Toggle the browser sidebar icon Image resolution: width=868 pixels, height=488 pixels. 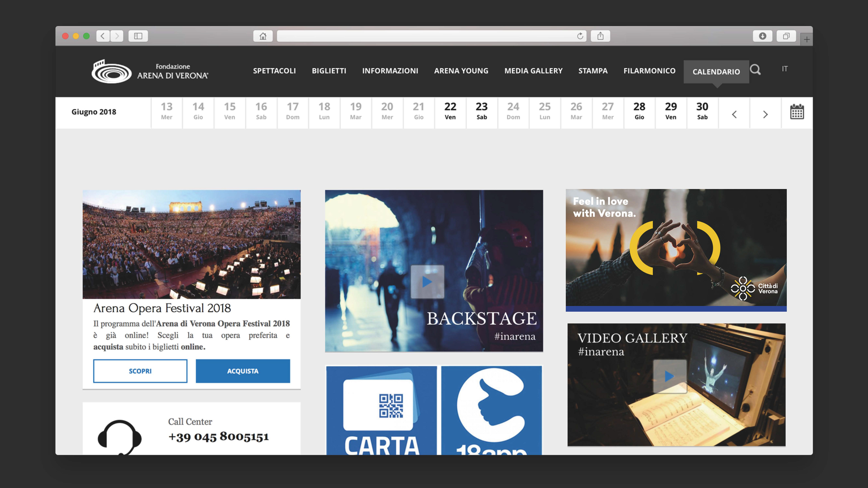click(138, 36)
